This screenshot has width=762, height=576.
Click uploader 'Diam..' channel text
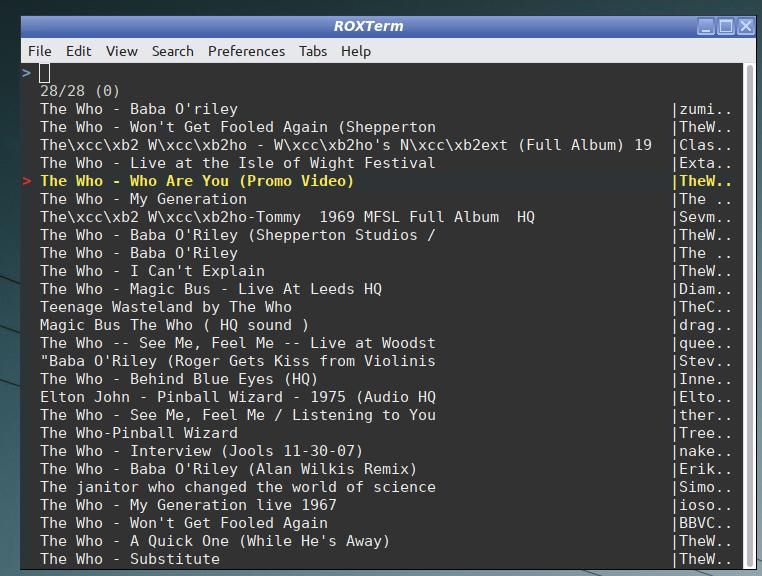click(705, 289)
